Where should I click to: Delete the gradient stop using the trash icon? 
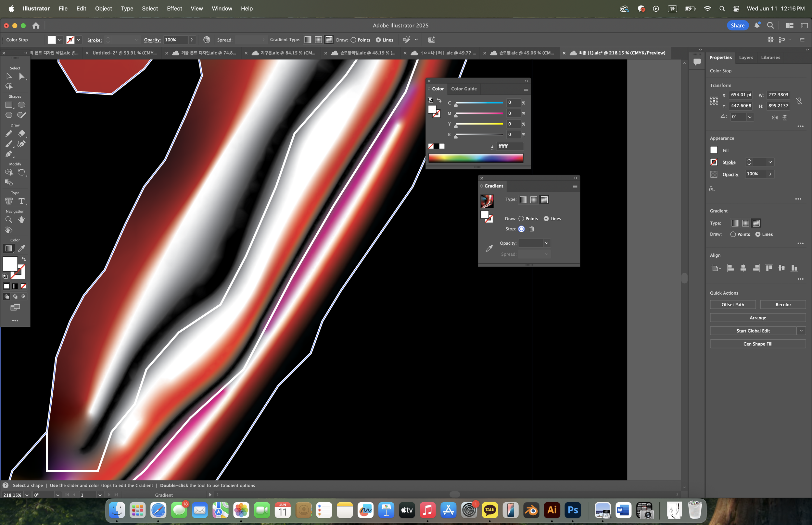532,229
